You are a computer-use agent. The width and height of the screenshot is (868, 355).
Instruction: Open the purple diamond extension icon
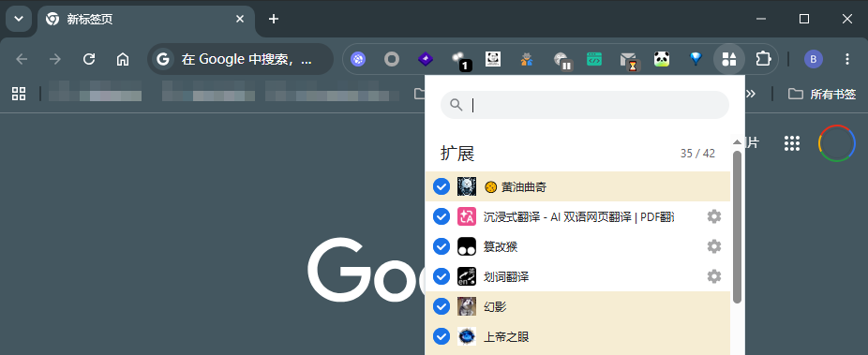[x=426, y=59]
